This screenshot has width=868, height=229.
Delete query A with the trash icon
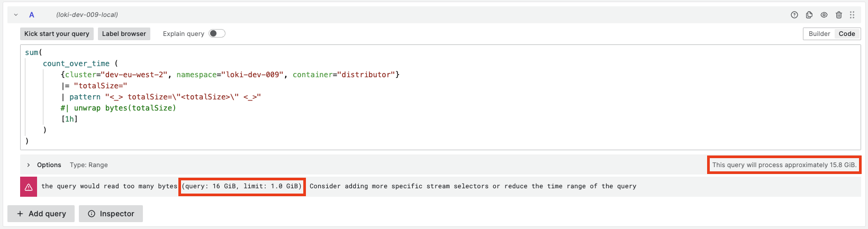point(839,15)
